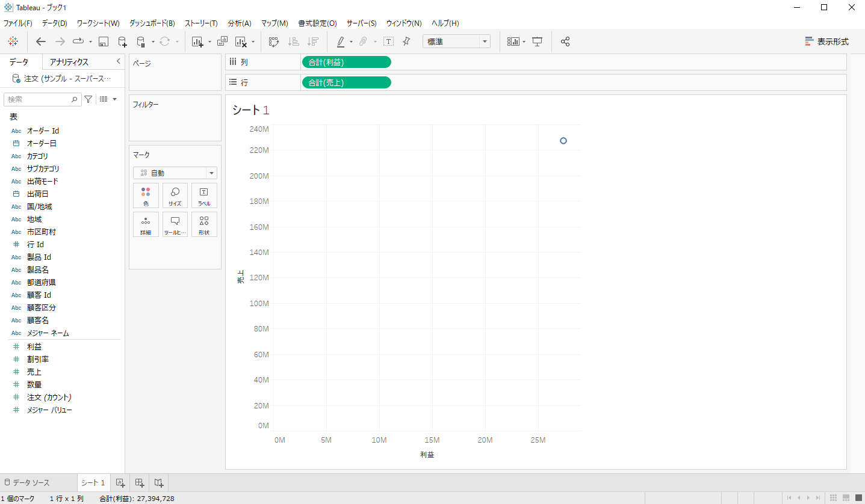Click the share workbook icon

565,41
